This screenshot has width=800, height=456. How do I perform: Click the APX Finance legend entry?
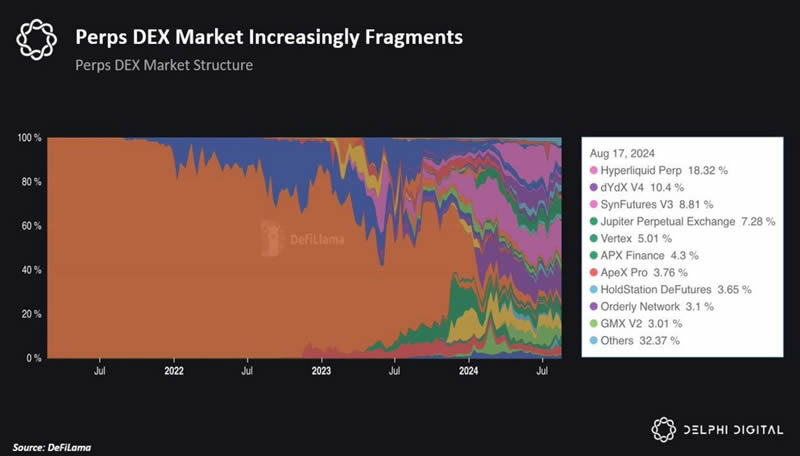(644, 256)
